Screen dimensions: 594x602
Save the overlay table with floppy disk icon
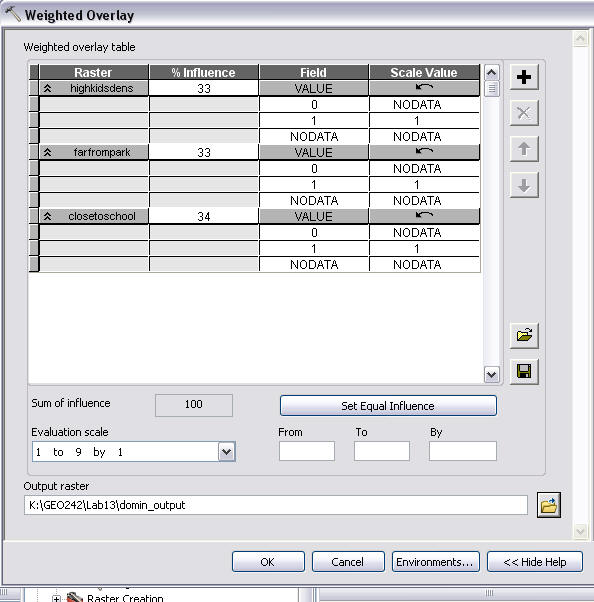(x=524, y=372)
